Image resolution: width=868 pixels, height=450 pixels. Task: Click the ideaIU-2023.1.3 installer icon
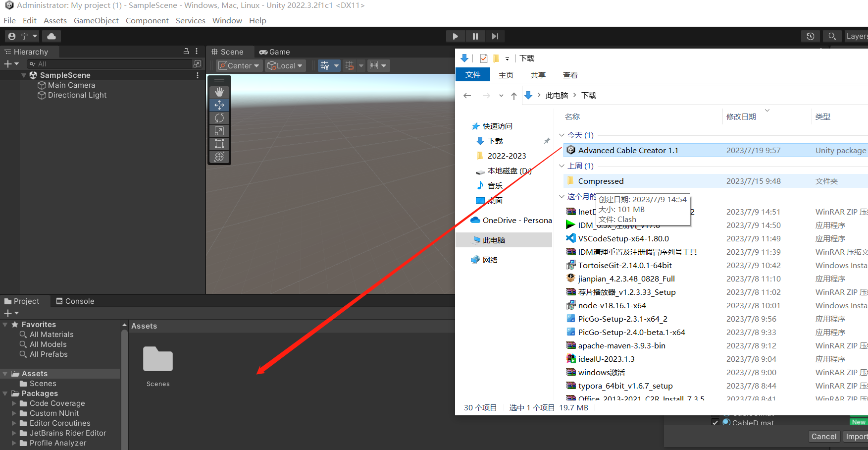point(571,359)
